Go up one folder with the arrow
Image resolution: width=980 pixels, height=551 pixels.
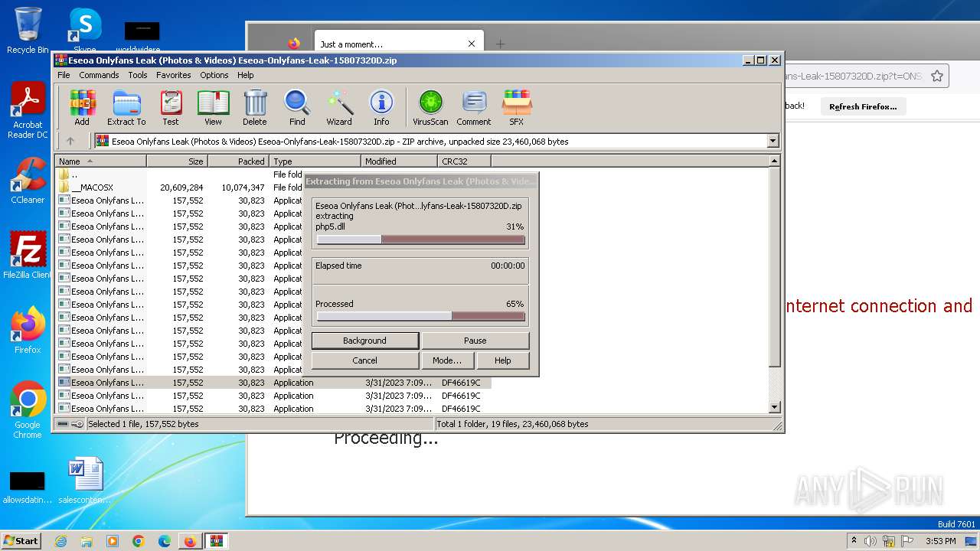[x=70, y=141]
